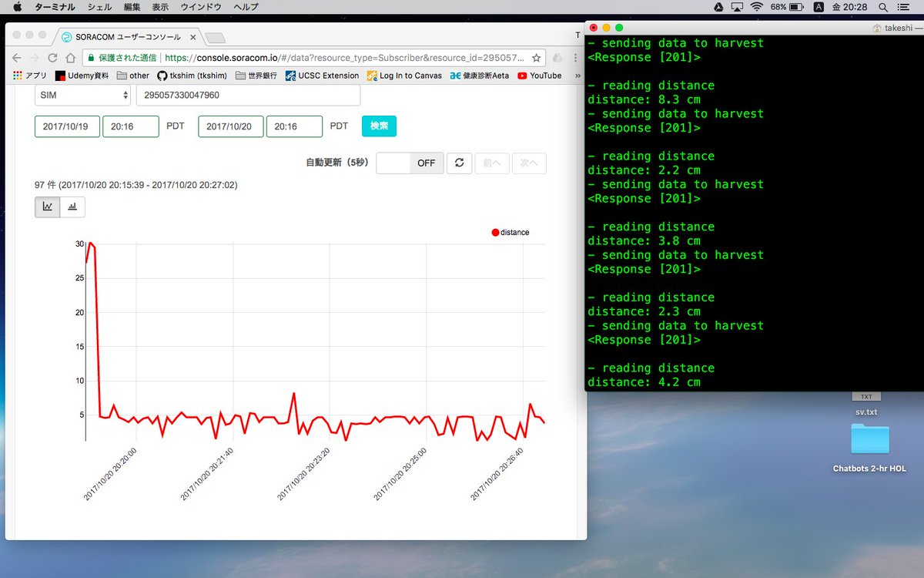Open Spotlight search

tap(883, 7)
